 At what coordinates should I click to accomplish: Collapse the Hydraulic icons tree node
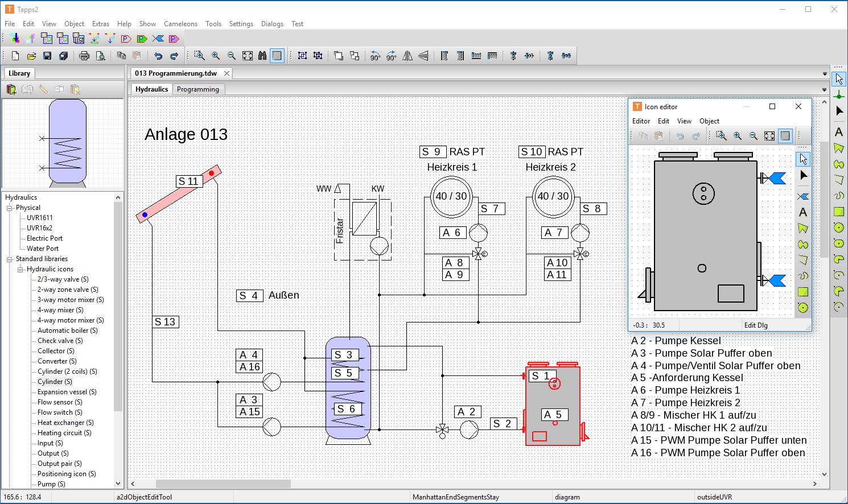click(20, 269)
